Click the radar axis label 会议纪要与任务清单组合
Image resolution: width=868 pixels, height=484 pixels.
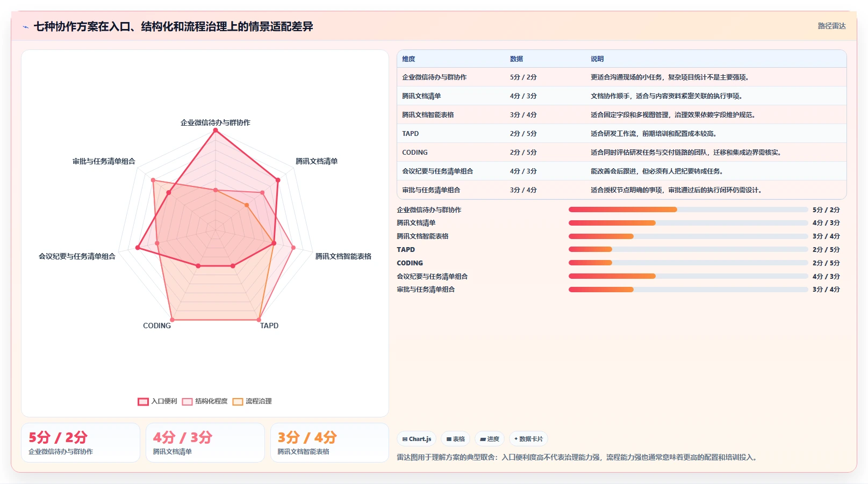[x=77, y=256]
